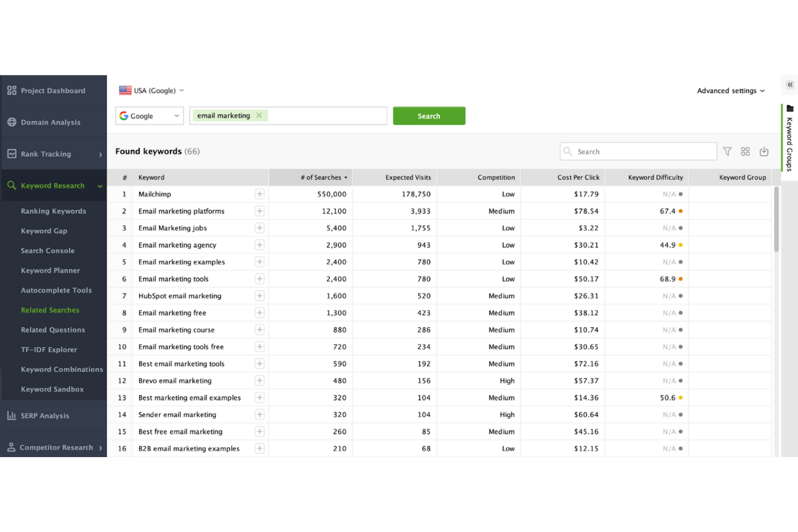Open Rank Tracking from the sidebar icon
The width and height of the screenshot is (798, 532).
click(x=12, y=154)
